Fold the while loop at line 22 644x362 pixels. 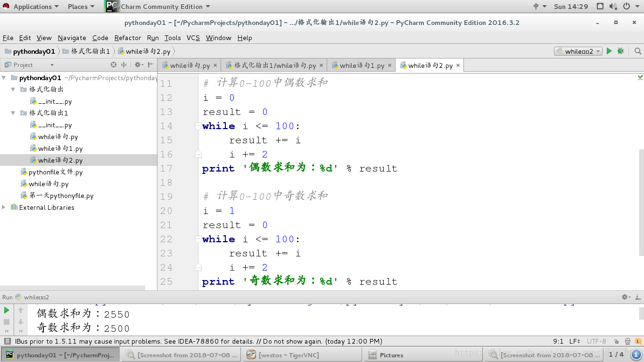click(x=198, y=239)
